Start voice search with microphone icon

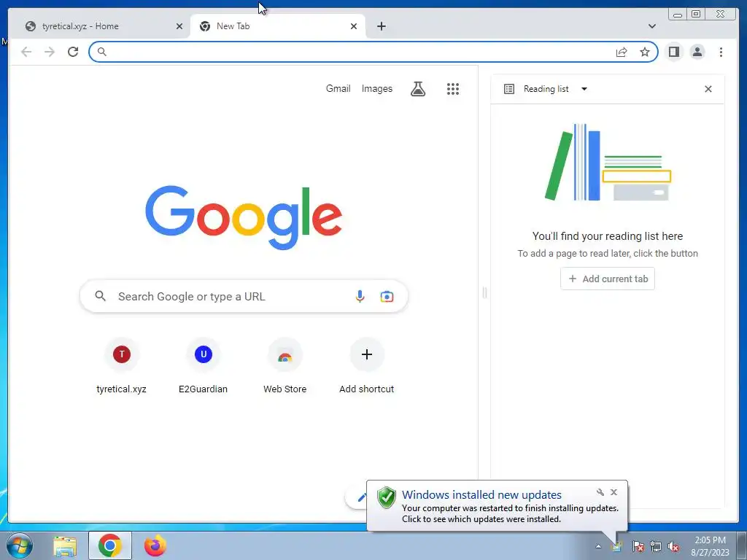(x=360, y=296)
